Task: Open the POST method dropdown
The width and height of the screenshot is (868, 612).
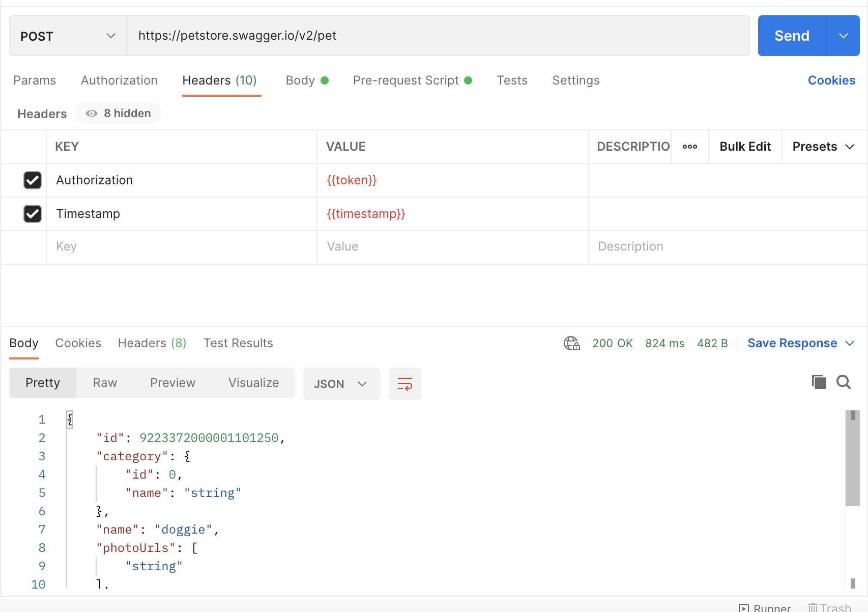Action: click(x=68, y=36)
